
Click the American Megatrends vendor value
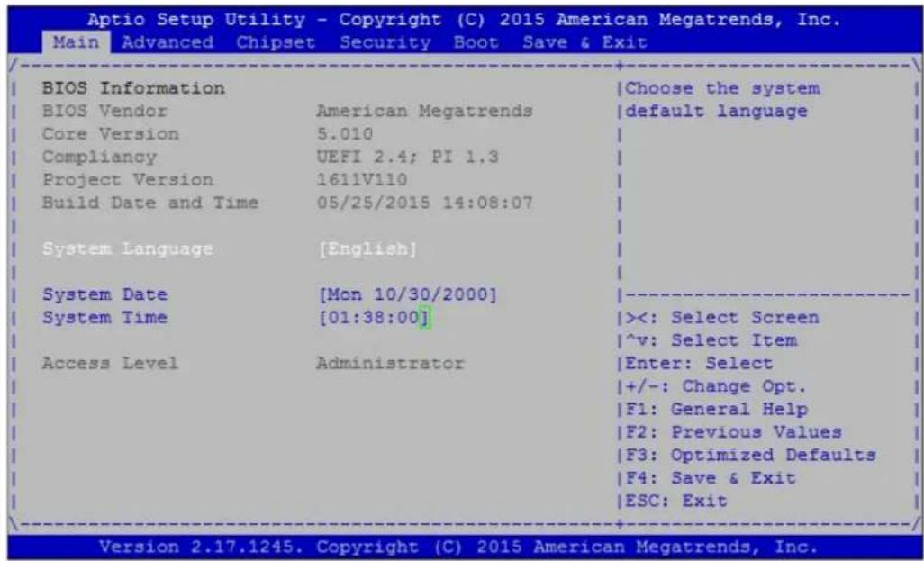[x=424, y=111]
